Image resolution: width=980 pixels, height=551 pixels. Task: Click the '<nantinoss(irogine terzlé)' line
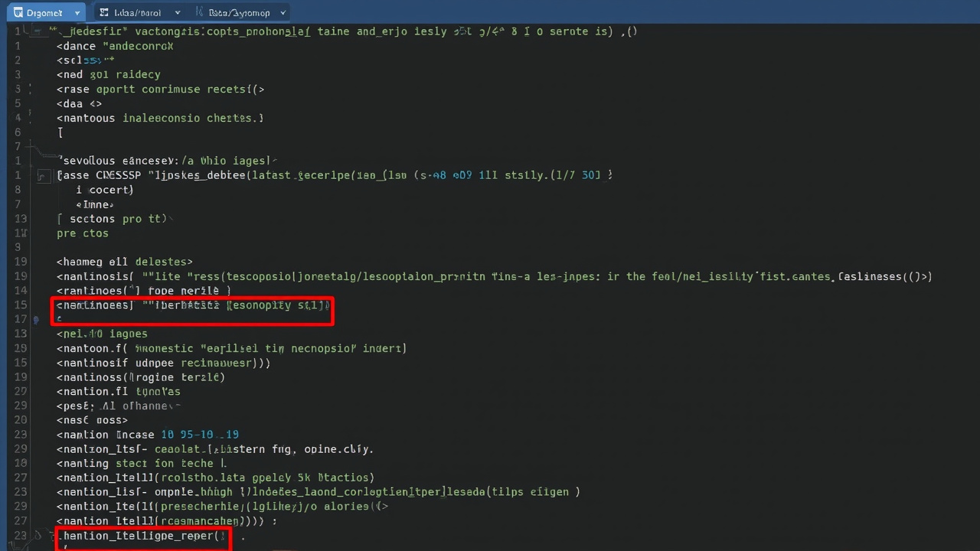(141, 377)
